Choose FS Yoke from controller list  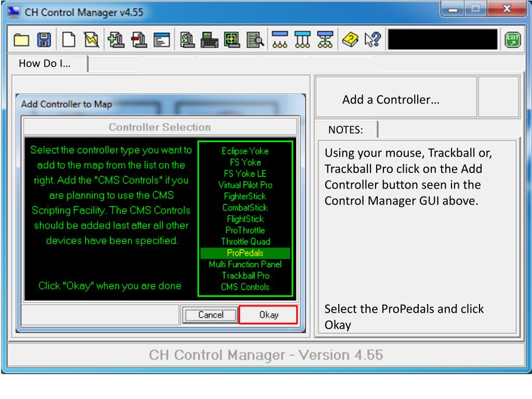pyautogui.click(x=245, y=162)
